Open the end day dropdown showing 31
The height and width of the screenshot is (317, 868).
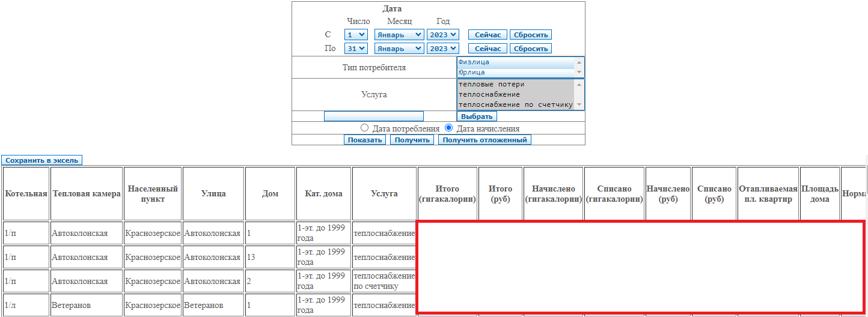point(355,49)
